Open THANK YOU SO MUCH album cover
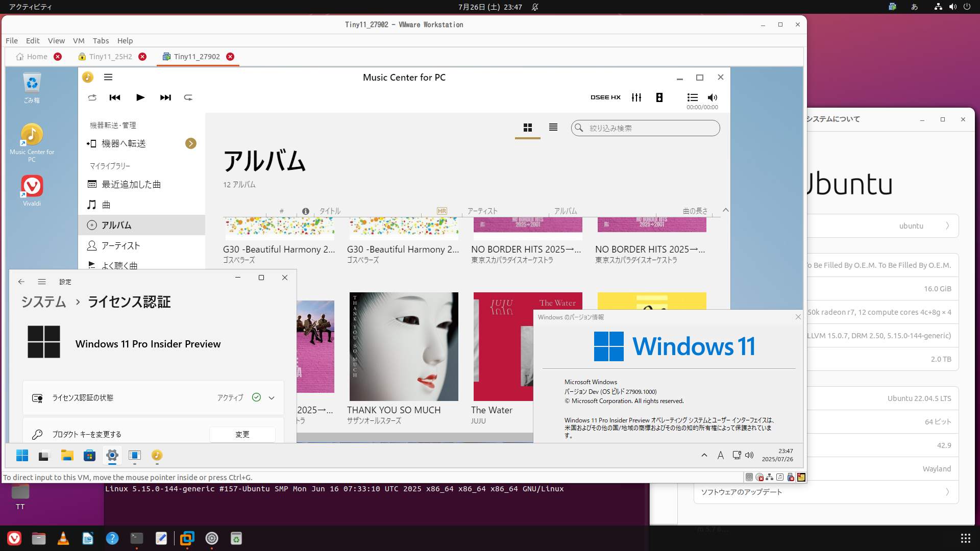This screenshot has height=551, width=980. [x=404, y=346]
